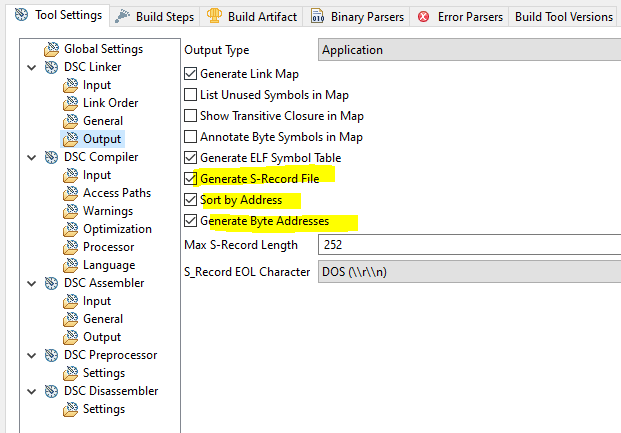Click the DSC Compiler tool icon

coord(50,157)
